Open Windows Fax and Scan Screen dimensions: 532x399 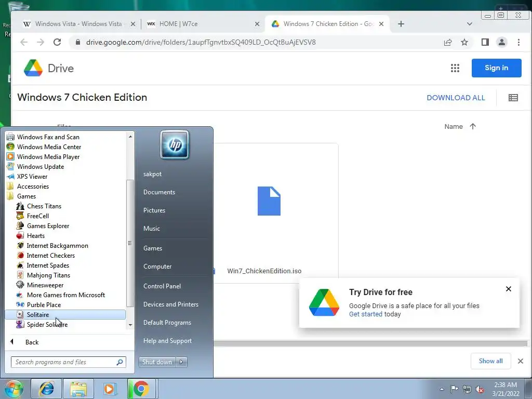[x=48, y=137]
